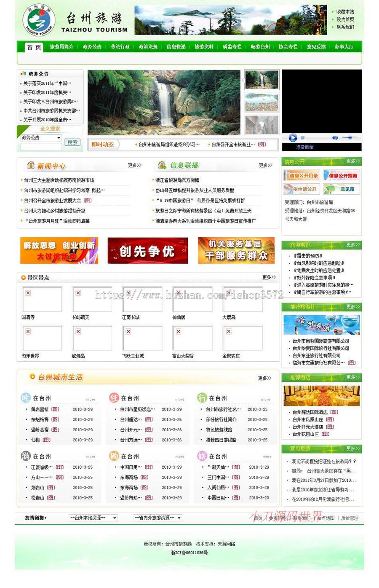切换到"旅游资料"导航栏目

(204, 47)
